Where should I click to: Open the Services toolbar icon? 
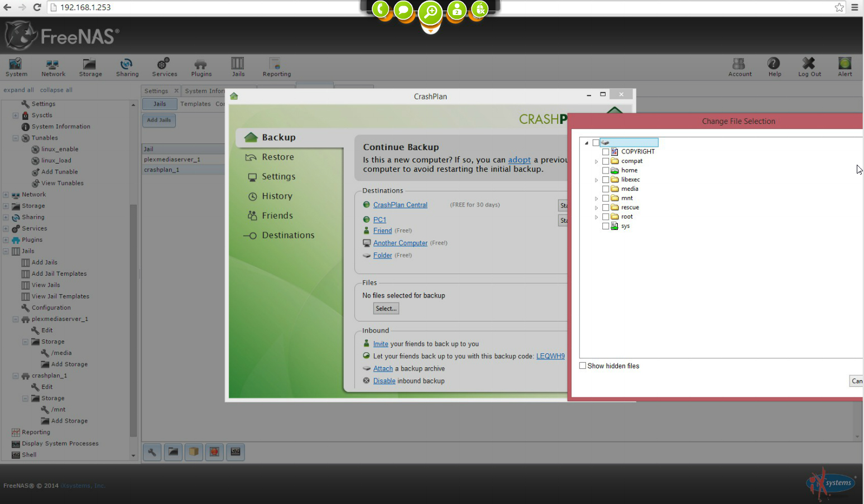(164, 67)
